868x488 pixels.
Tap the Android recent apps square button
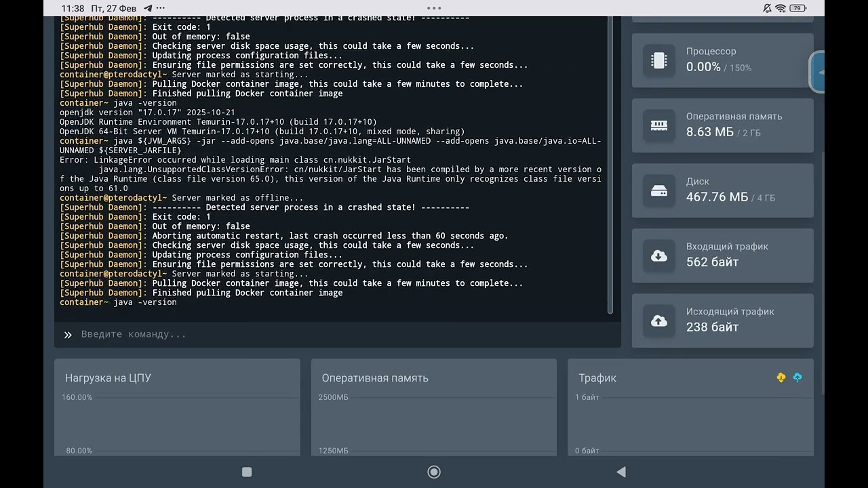click(247, 472)
